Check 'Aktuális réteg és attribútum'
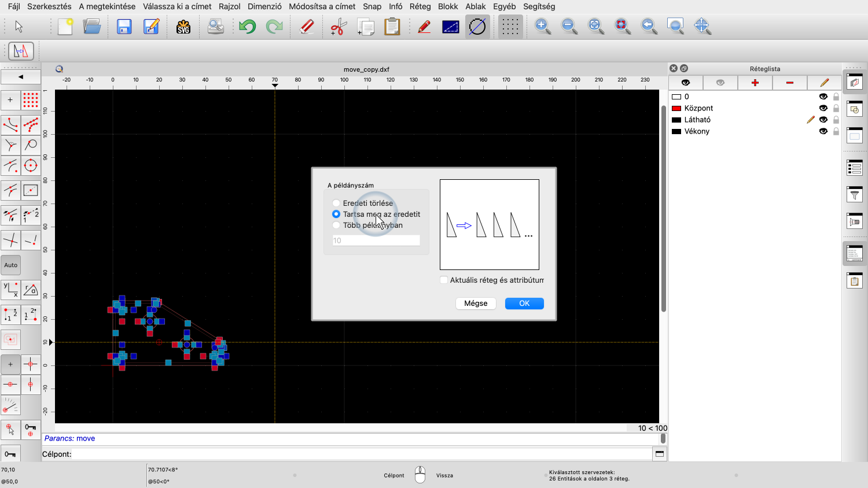Image resolution: width=868 pixels, height=488 pixels. pos(444,279)
